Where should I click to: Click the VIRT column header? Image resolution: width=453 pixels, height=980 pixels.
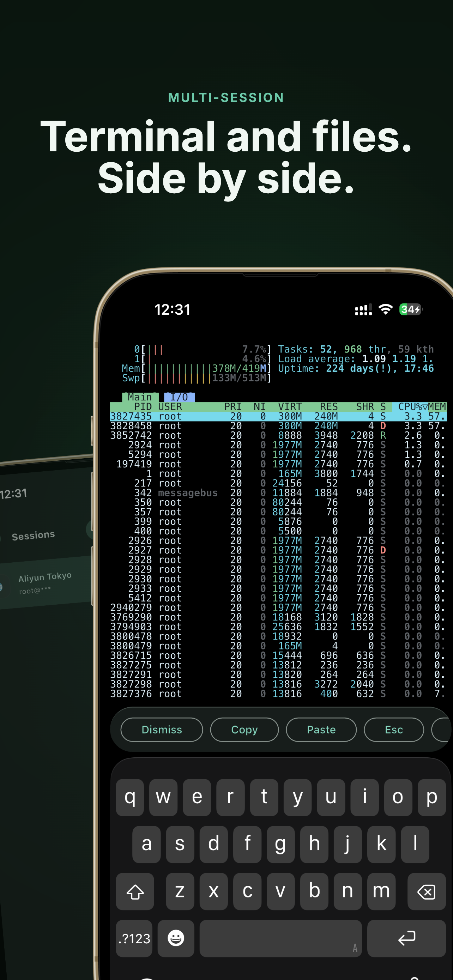(x=290, y=407)
